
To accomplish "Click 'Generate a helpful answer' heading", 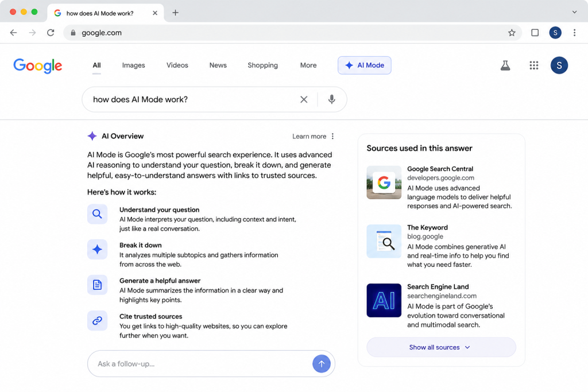I will click(x=160, y=281).
